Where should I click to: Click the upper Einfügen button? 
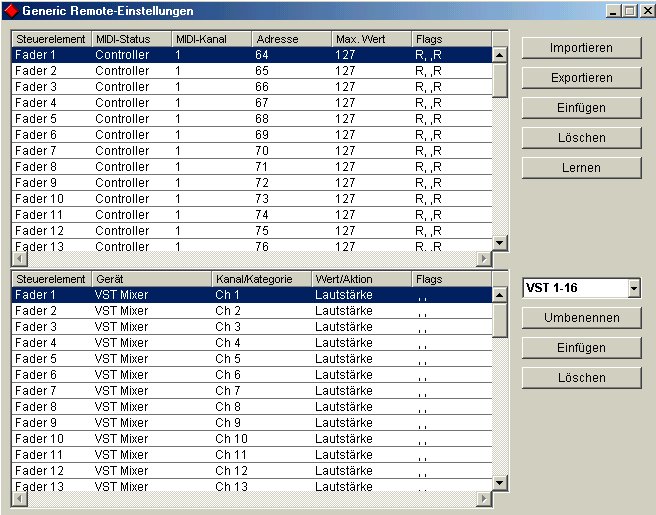(x=581, y=108)
